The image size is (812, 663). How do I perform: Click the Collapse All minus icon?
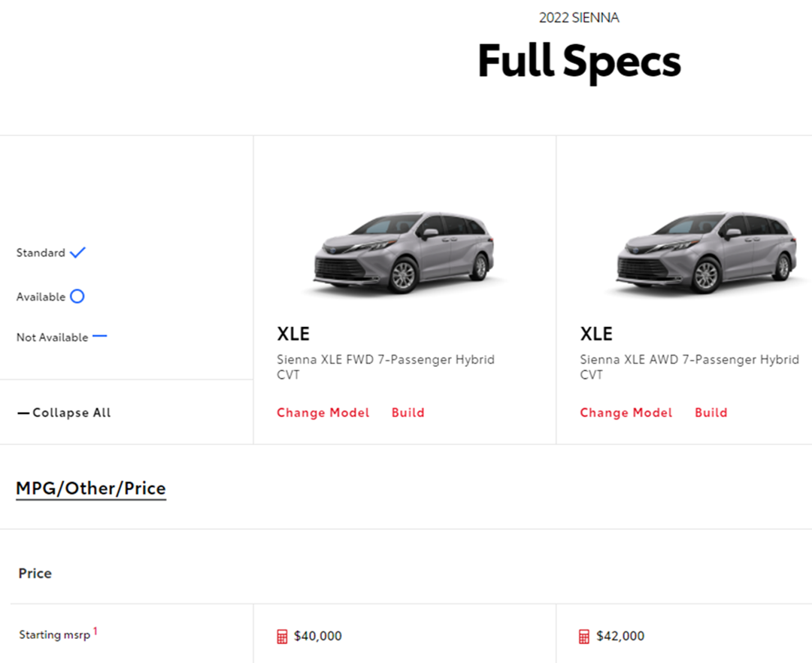(23, 413)
